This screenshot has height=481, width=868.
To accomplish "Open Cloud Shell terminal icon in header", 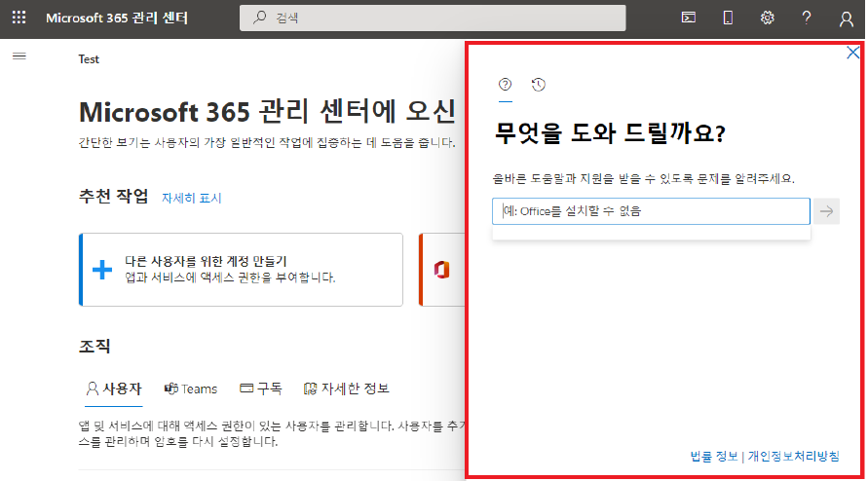I will pyautogui.click(x=688, y=18).
